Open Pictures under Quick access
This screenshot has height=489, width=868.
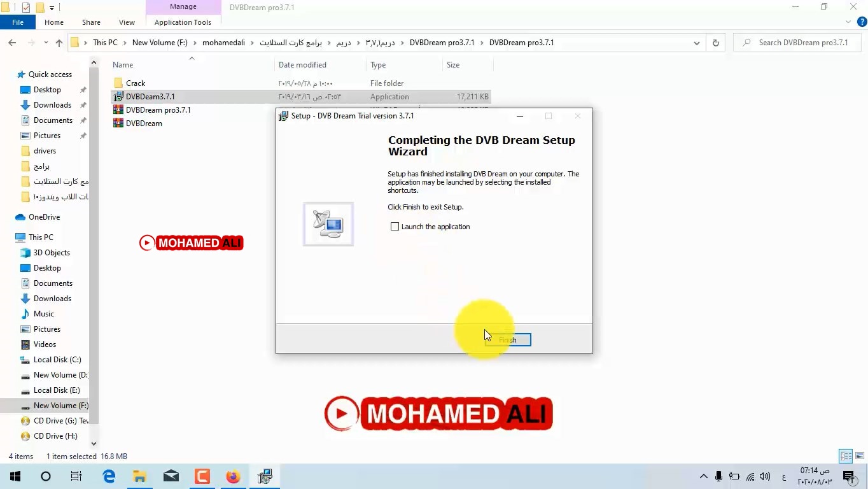pyautogui.click(x=47, y=136)
